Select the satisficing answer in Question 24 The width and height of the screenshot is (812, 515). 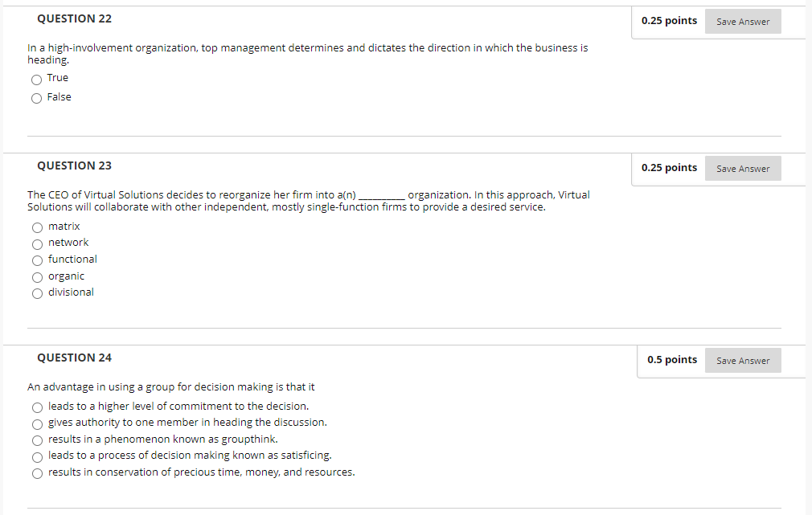pos(37,456)
